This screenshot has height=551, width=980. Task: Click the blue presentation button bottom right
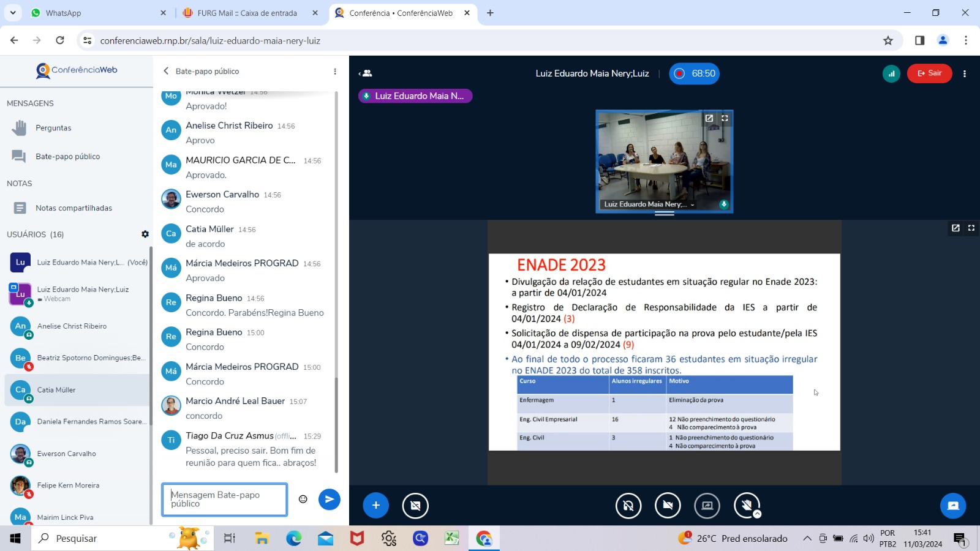pos(952,505)
